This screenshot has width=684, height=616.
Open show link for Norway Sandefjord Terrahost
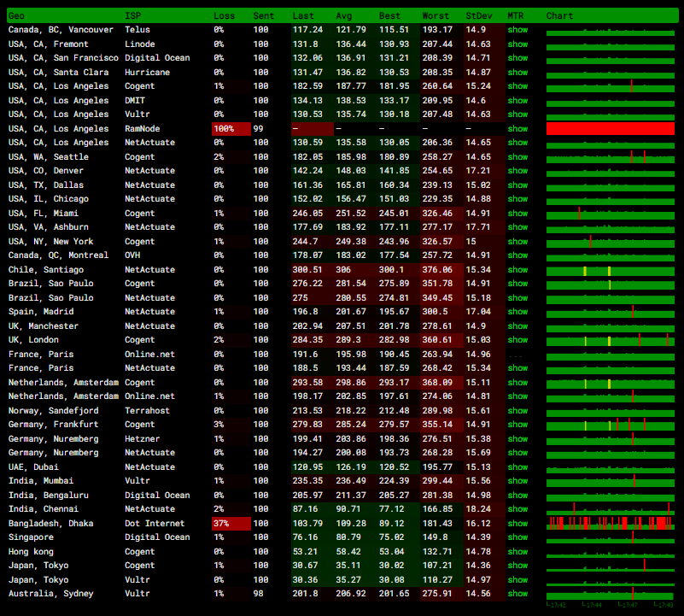[517, 410]
